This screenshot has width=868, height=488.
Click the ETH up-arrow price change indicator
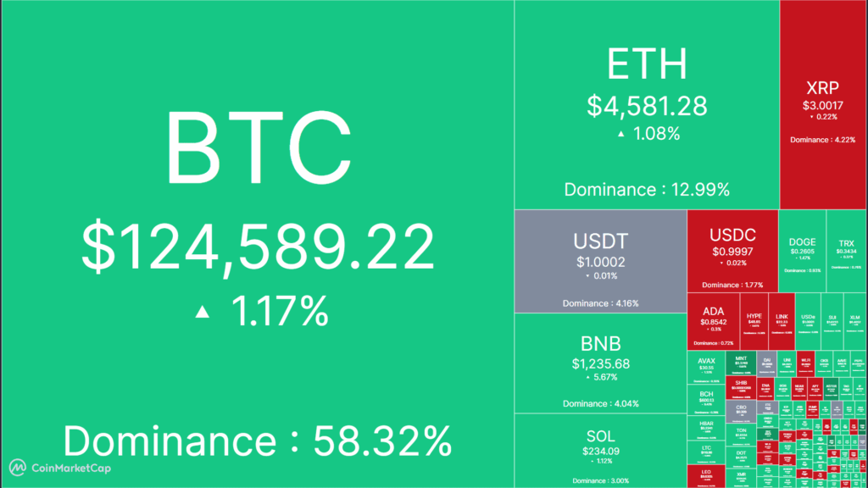pyautogui.click(x=622, y=134)
